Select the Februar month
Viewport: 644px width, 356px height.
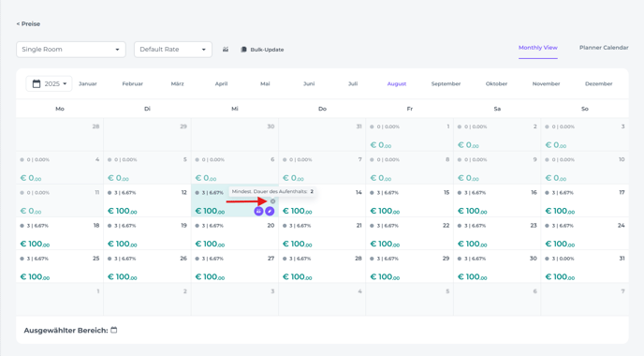(133, 84)
